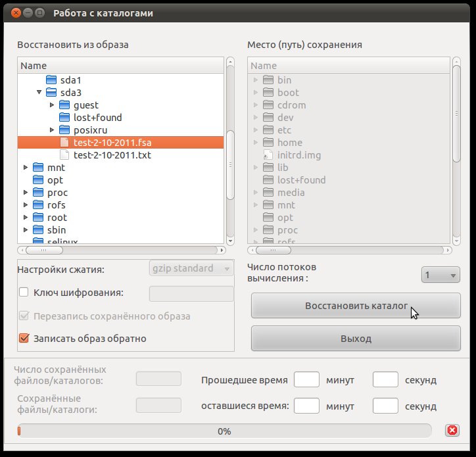Click the saved files/directories count field
476x457 pixels.
tap(158, 379)
